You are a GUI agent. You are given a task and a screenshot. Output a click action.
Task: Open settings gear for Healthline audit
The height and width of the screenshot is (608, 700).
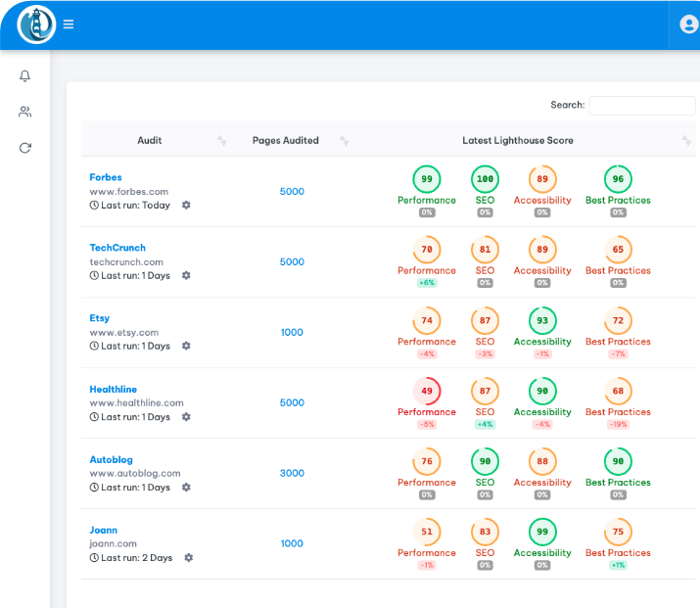click(186, 417)
